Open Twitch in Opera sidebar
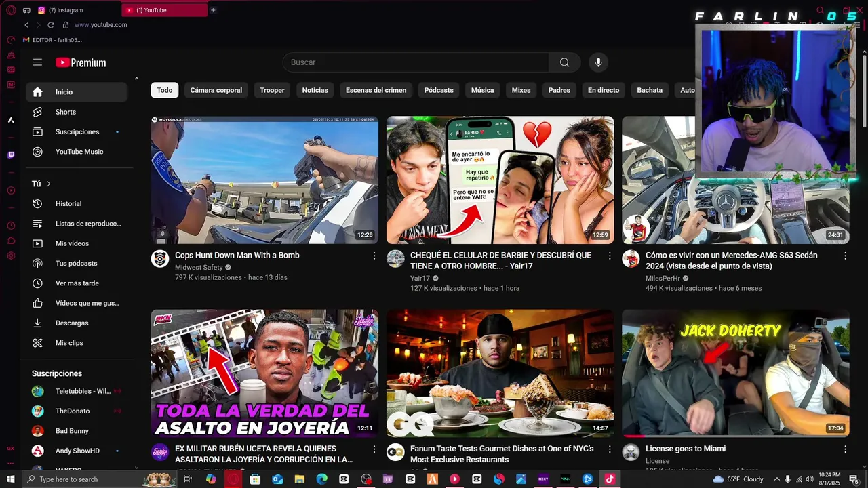The image size is (868, 488). [x=11, y=155]
